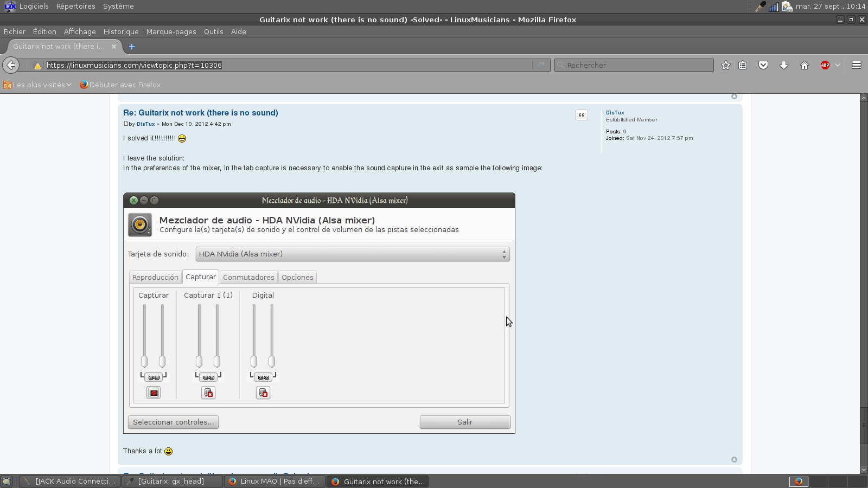Close the Guitarix not work tab
Image resolution: width=868 pixels, height=488 pixels.
114,47
